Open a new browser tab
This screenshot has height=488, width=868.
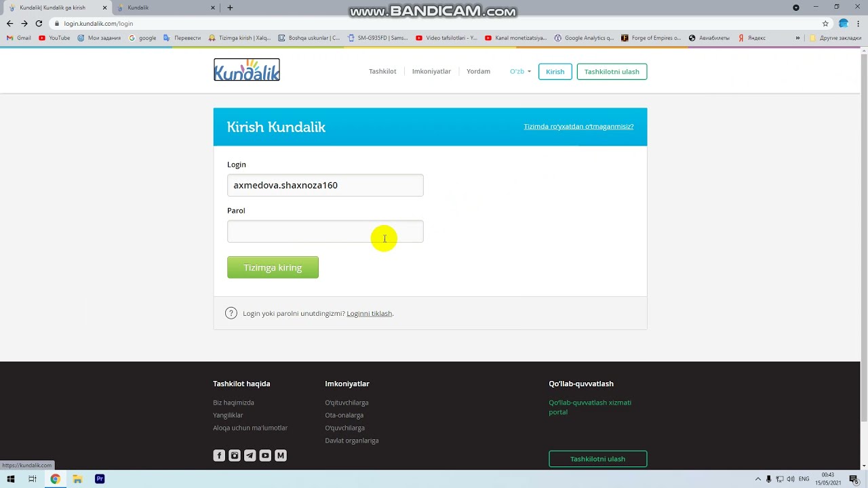pos(230,7)
